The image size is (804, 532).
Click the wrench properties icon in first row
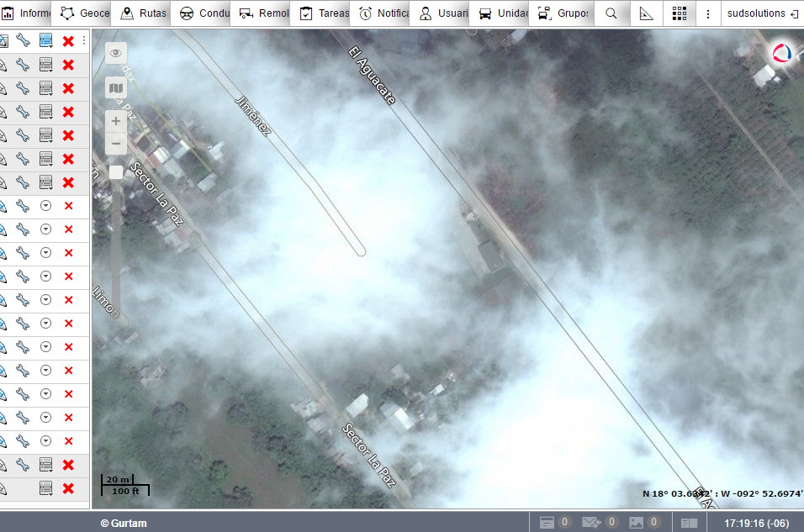[24, 41]
